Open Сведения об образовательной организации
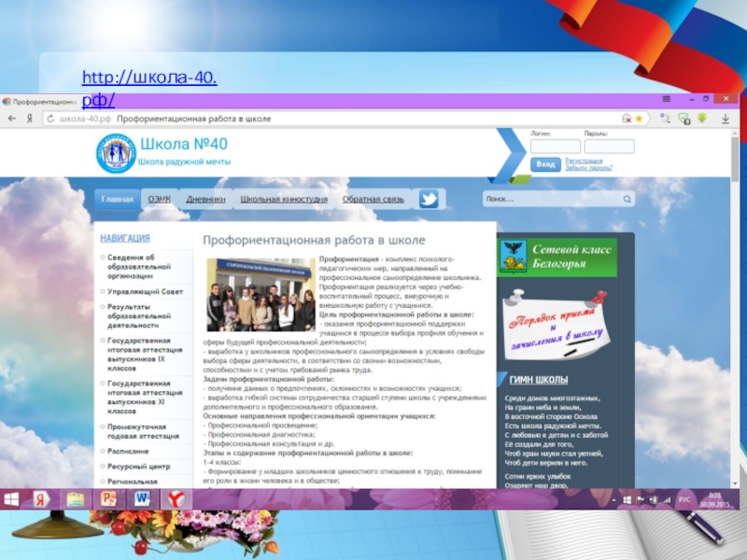This screenshot has height=560, width=747. tap(139, 267)
